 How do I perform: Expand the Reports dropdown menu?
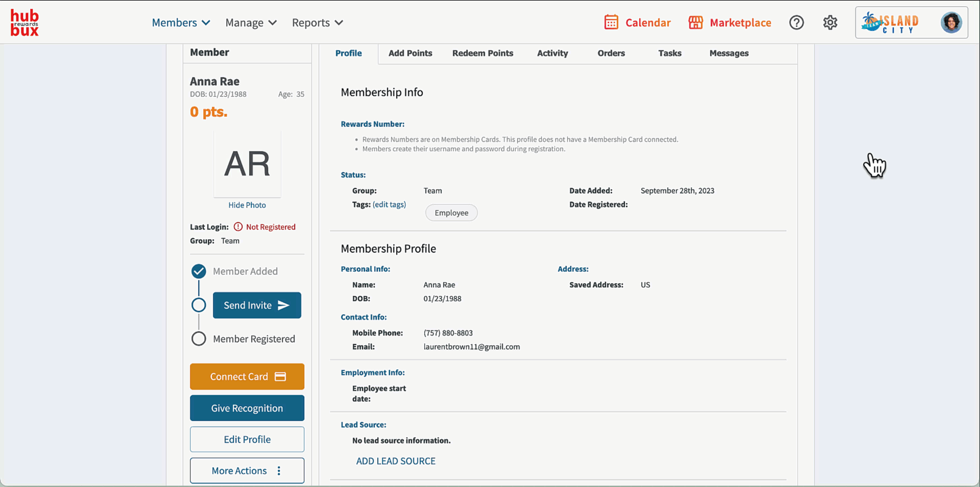click(317, 22)
